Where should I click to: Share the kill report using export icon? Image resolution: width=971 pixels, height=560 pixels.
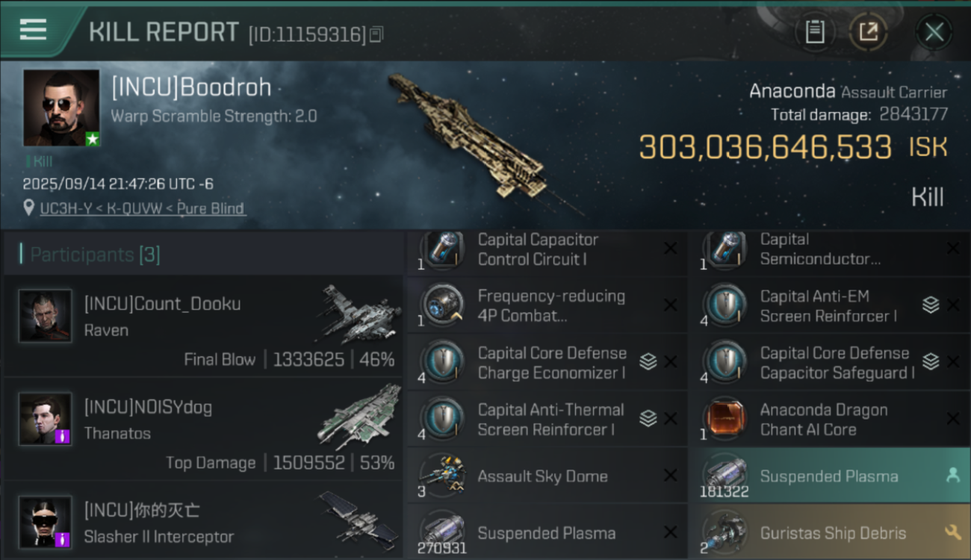[868, 31]
